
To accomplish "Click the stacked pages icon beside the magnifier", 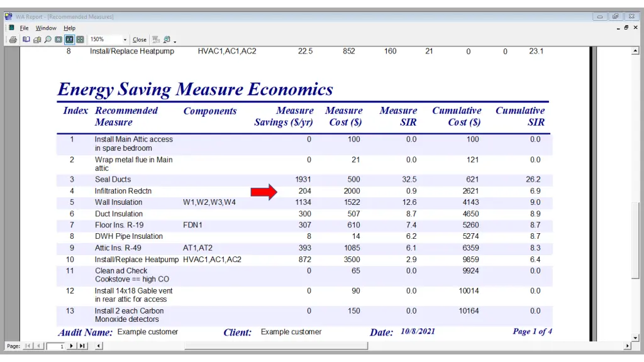I will (37, 40).
